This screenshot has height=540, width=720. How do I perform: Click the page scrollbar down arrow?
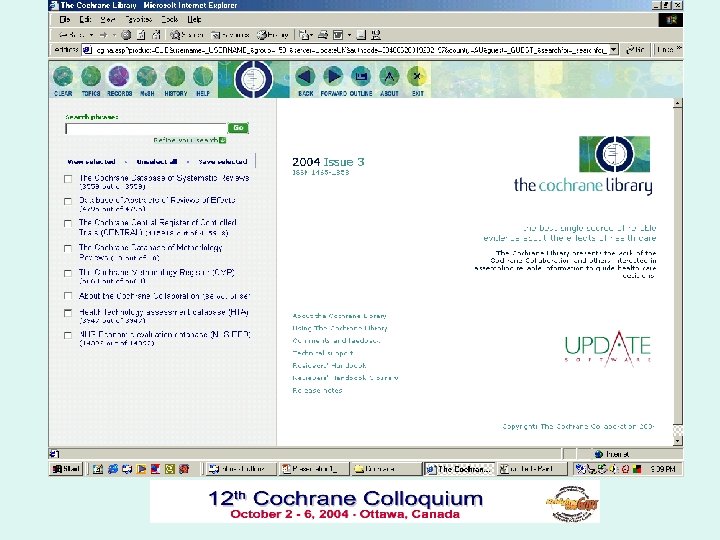click(x=677, y=441)
